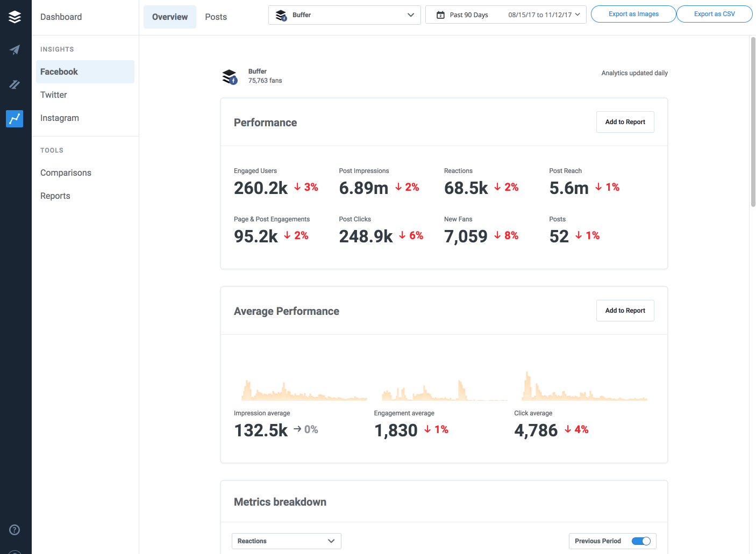Viewport: 756px width, 554px height.
Task: Select Twitter in the Insights menu
Action: click(53, 95)
